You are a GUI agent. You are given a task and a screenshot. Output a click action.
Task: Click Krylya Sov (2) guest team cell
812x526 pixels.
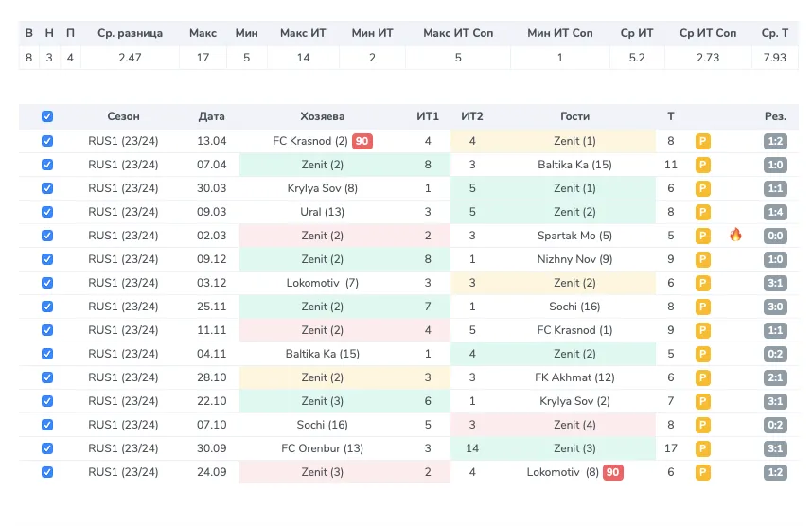(574, 401)
